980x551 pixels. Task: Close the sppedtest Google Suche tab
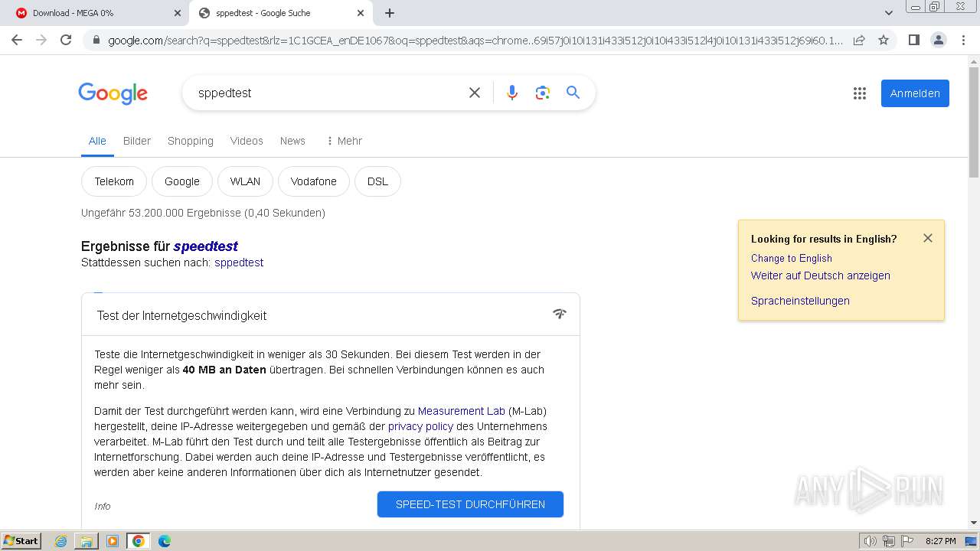(x=360, y=13)
